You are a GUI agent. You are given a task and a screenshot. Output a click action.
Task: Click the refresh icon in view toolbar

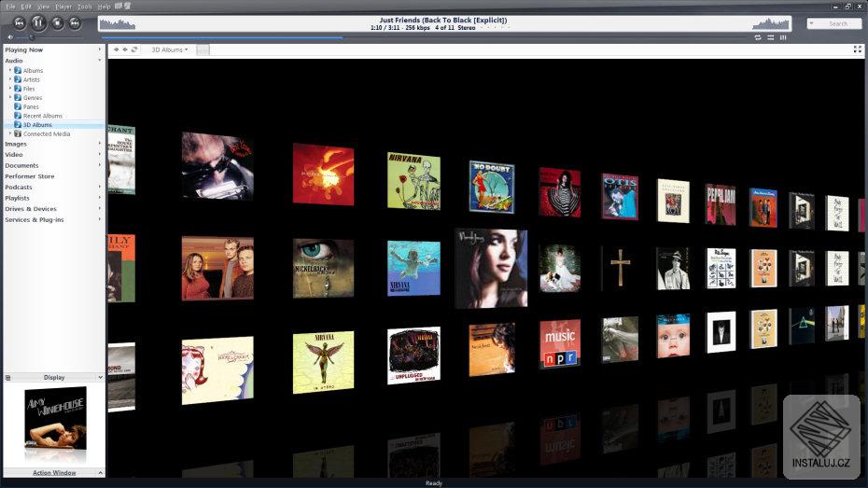(134, 49)
